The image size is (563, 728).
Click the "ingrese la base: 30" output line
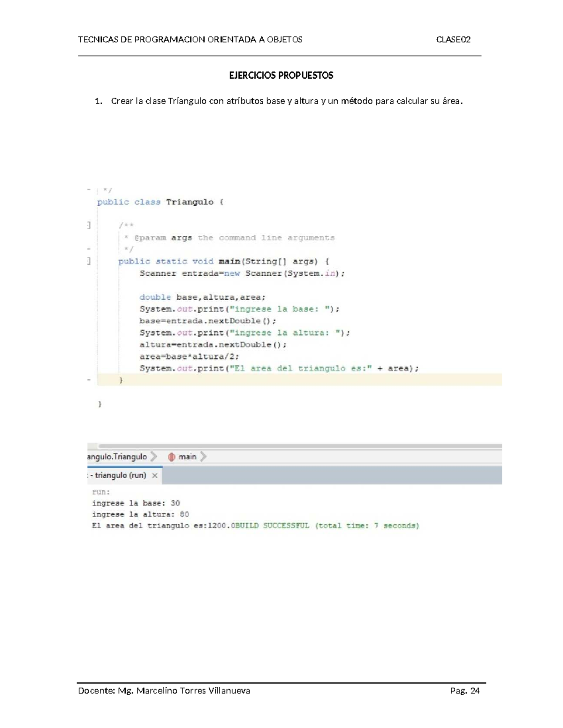(x=136, y=503)
